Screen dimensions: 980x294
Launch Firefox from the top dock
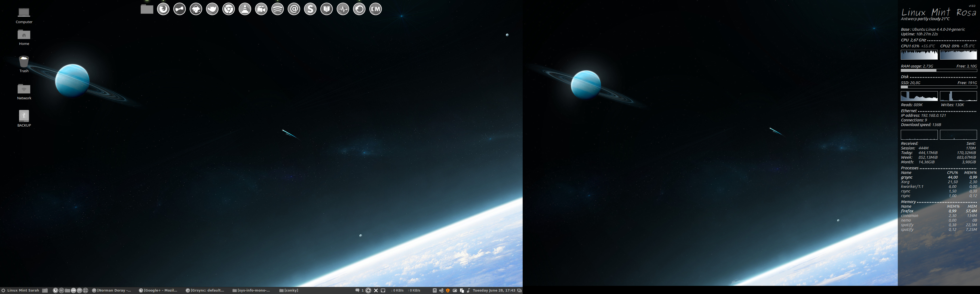point(163,9)
